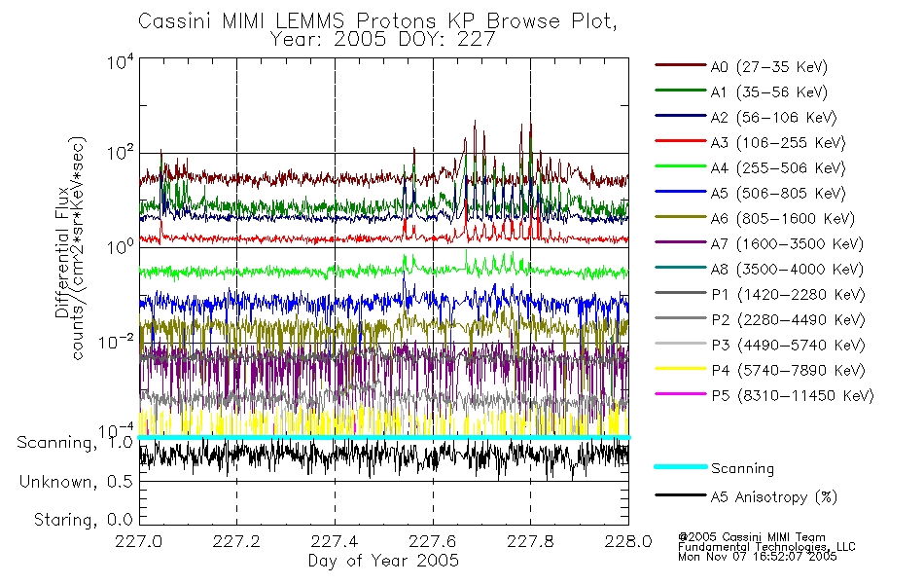Click the A2 (56-106 KeV) legend label

click(774, 118)
